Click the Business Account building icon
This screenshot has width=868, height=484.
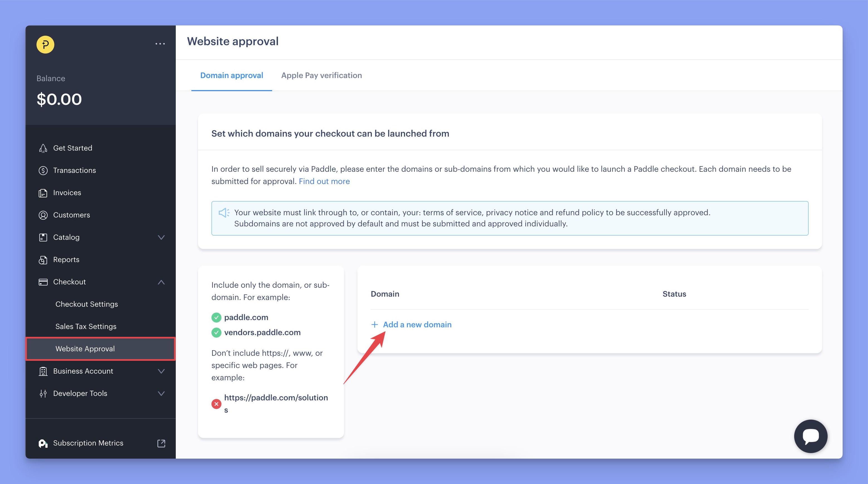[43, 371]
